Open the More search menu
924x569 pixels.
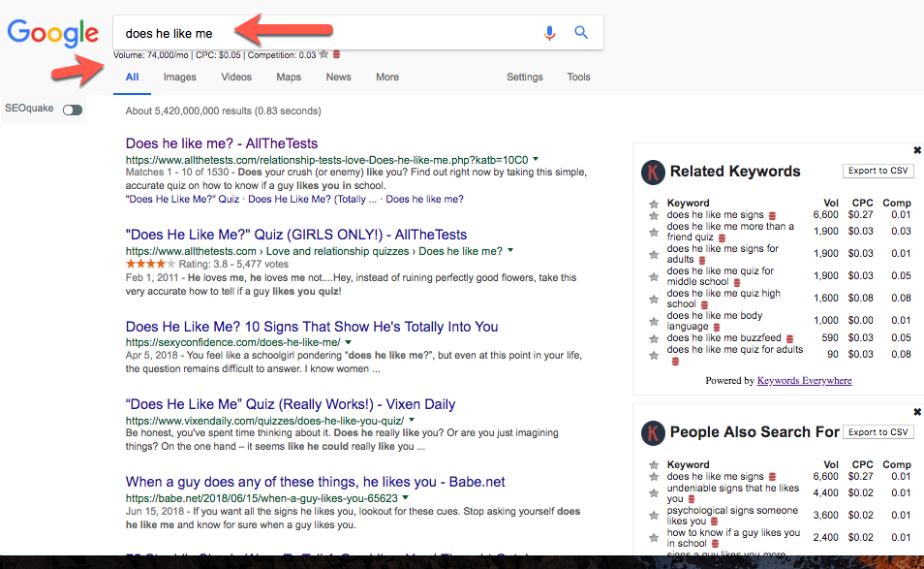click(387, 77)
